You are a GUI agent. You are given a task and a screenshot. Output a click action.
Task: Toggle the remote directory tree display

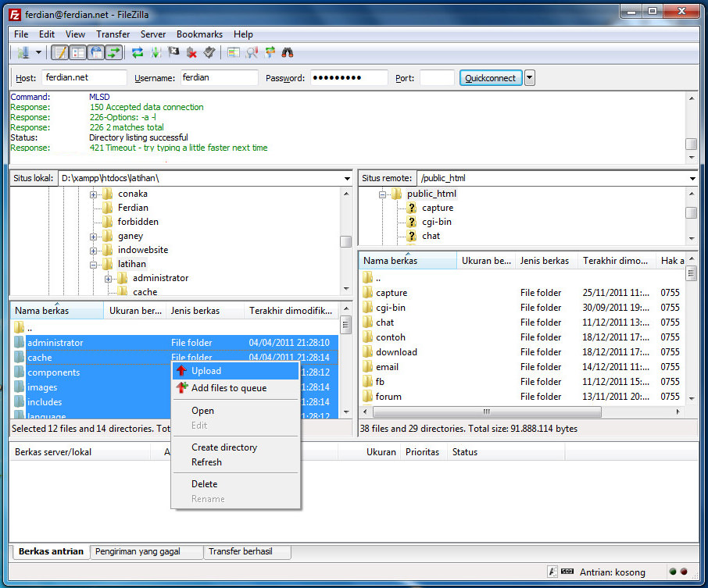96,53
